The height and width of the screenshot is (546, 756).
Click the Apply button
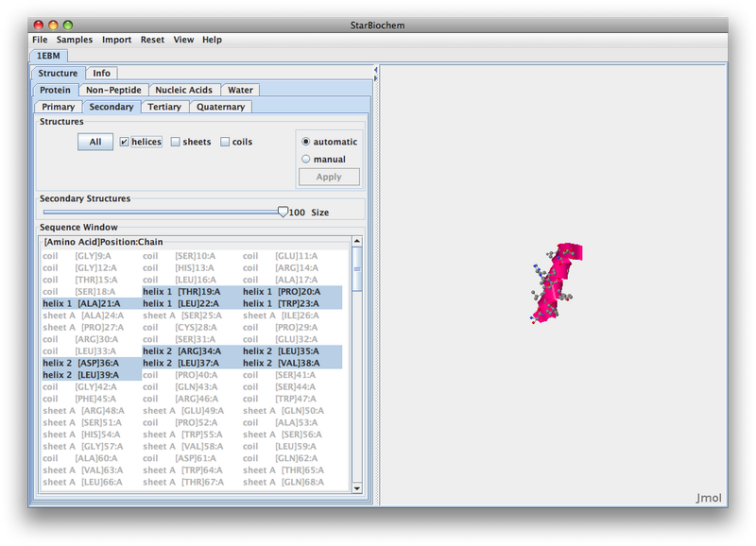(329, 177)
